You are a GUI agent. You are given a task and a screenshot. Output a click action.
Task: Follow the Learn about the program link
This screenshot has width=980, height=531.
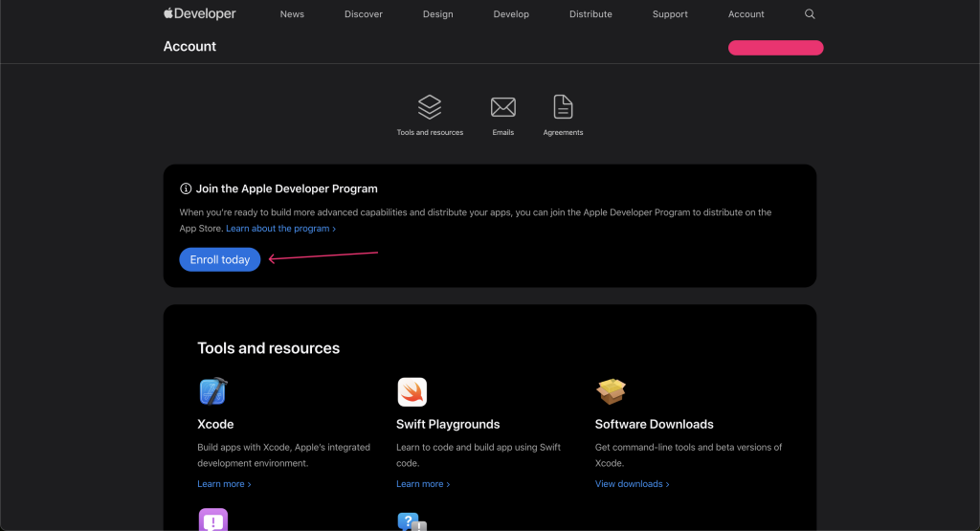tap(280, 229)
